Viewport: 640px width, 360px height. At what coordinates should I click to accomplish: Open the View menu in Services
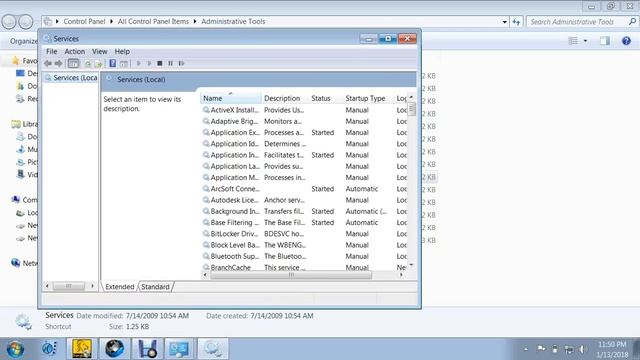tap(100, 51)
